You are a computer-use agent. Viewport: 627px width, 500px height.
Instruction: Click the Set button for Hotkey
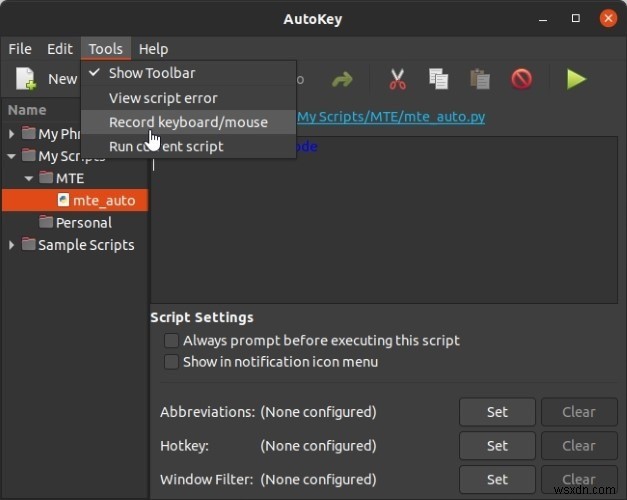pyautogui.click(x=497, y=446)
